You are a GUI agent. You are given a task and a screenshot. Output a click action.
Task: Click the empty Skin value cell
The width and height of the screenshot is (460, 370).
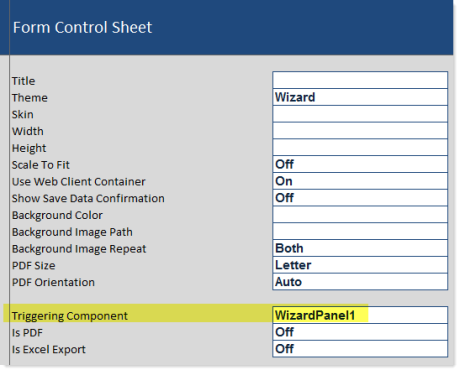(360, 114)
